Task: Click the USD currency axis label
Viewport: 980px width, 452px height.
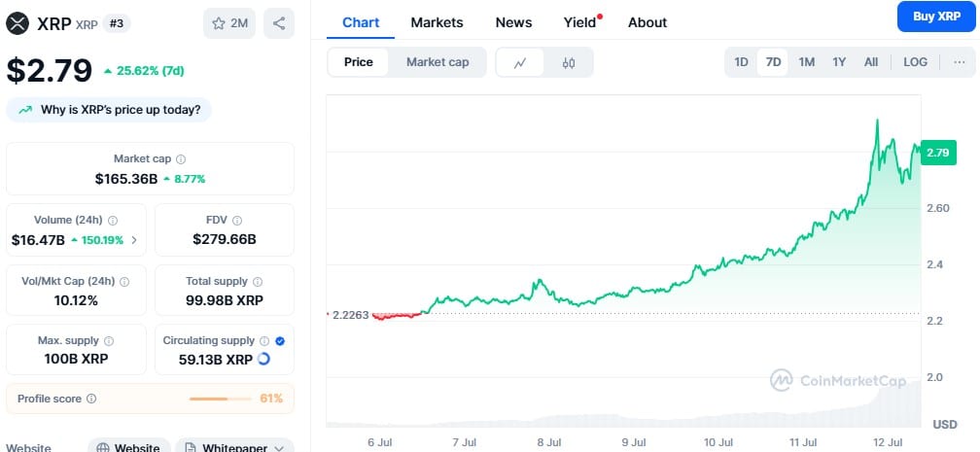Action: point(945,425)
